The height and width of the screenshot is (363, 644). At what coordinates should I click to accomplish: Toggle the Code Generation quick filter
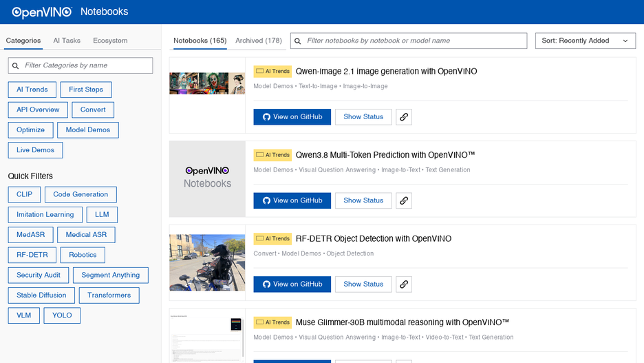tap(80, 194)
